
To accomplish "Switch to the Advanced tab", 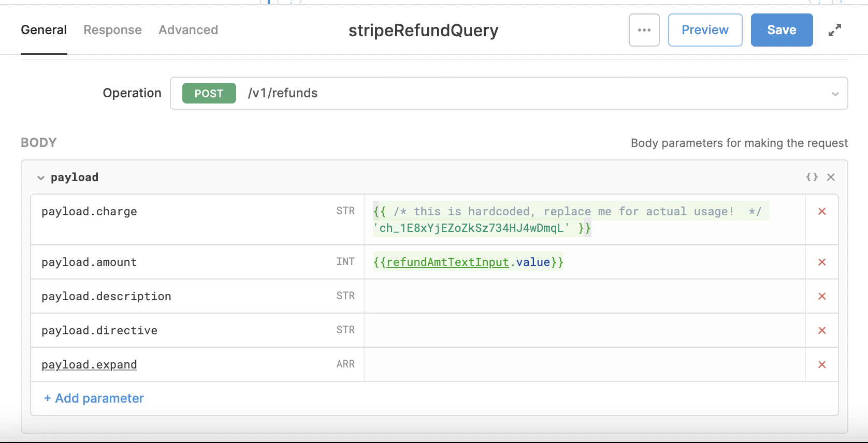I will click(x=188, y=30).
